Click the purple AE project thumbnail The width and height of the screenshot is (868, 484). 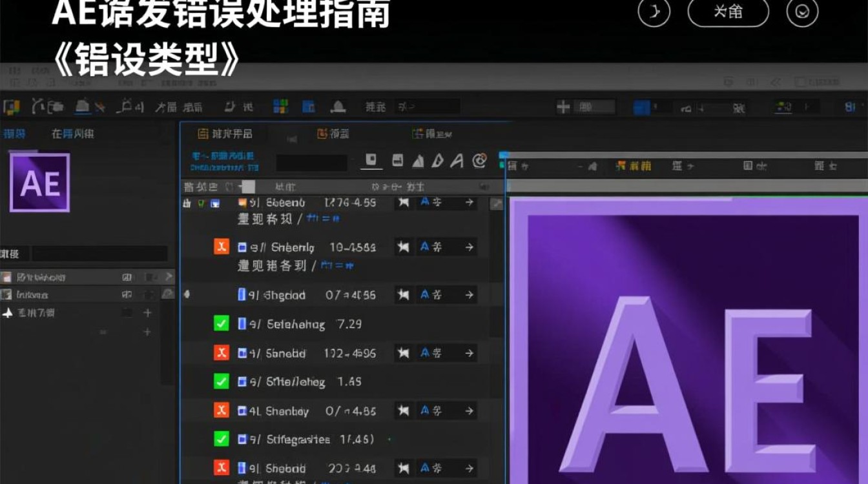point(40,181)
